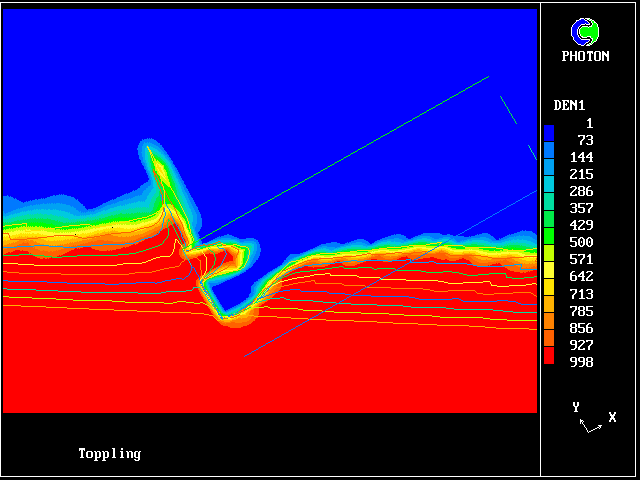Click the short green line segment at upper right

(508, 109)
